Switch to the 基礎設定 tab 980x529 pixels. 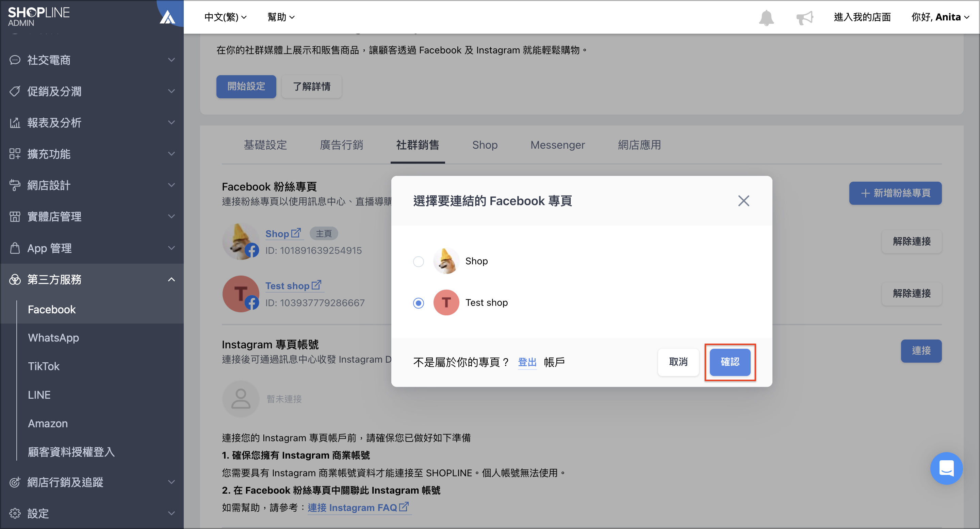tap(265, 145)
